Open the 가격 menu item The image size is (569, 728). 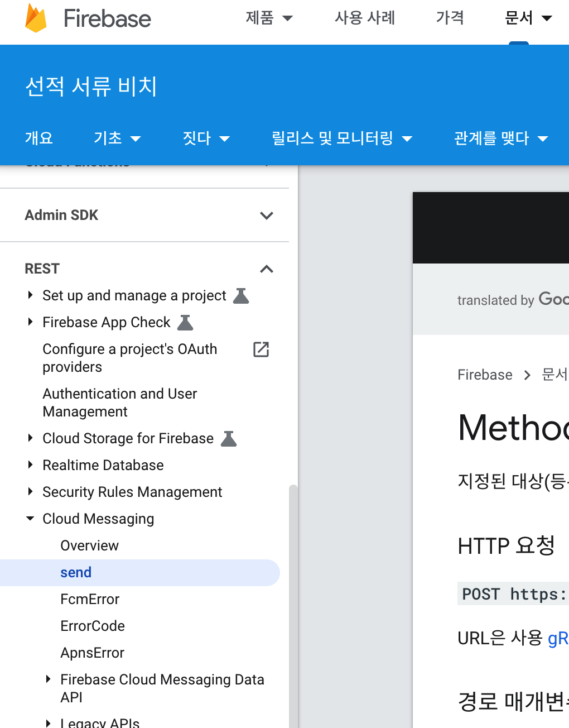click(x=450, y=18)
